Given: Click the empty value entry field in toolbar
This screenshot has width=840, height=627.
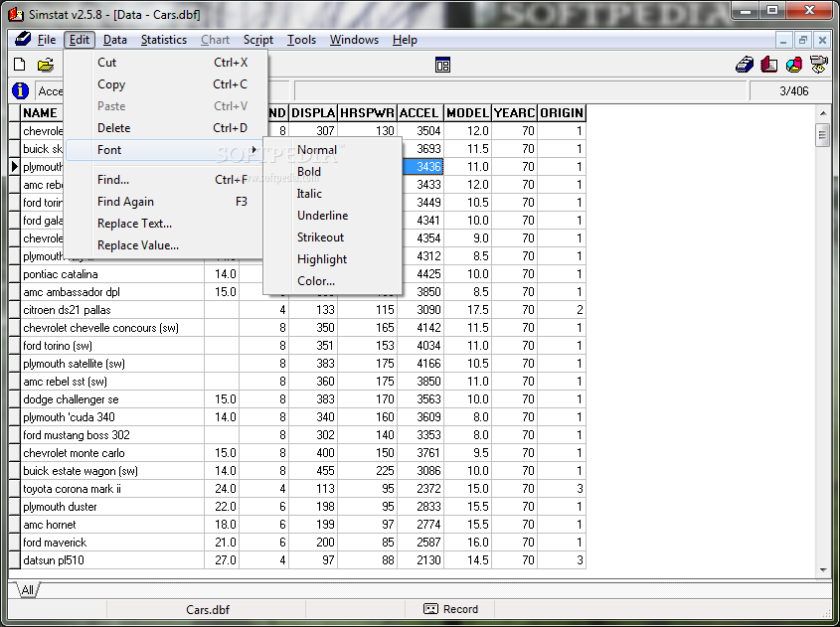Looking at the screenshot, I should pyautogui.click(x=520, y=91).
